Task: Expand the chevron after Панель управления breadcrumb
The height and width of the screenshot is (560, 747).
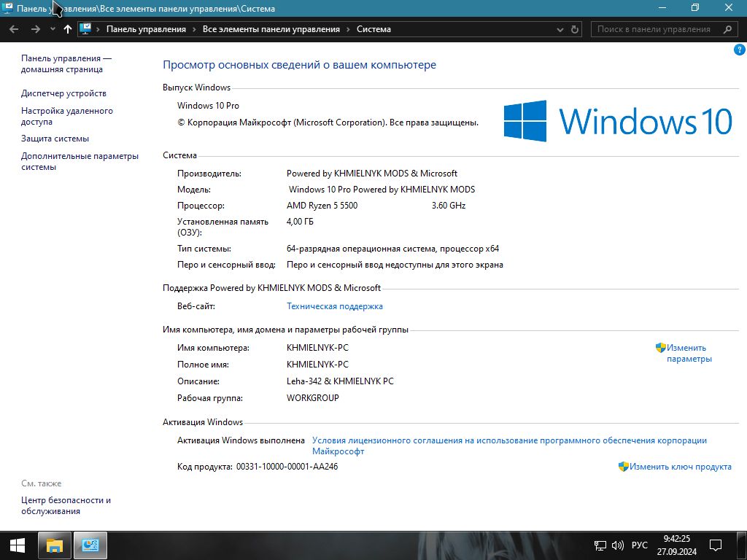Action: click(194, 29)
